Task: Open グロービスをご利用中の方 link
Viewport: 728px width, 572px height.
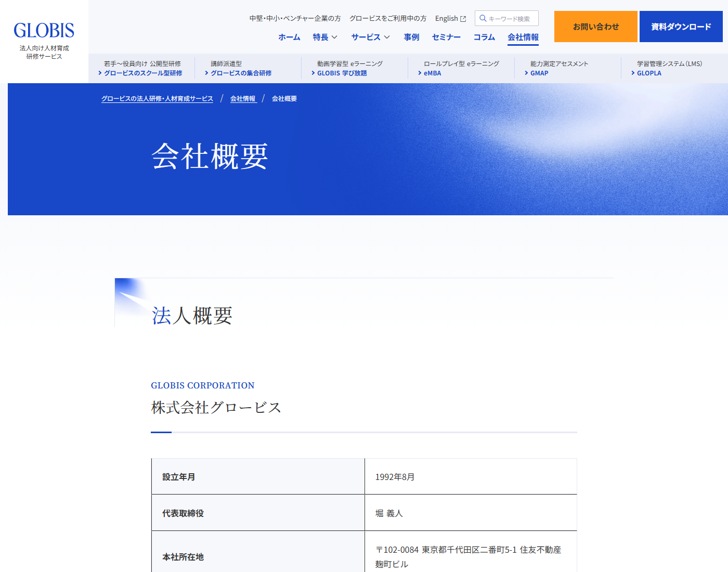Action: point(388,18)
